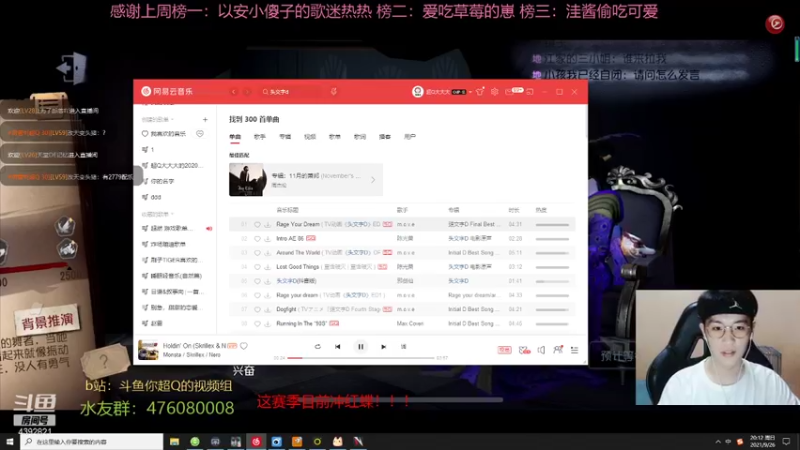Click the volume speaker icon
800x450 pixels.
pos(541,350)
